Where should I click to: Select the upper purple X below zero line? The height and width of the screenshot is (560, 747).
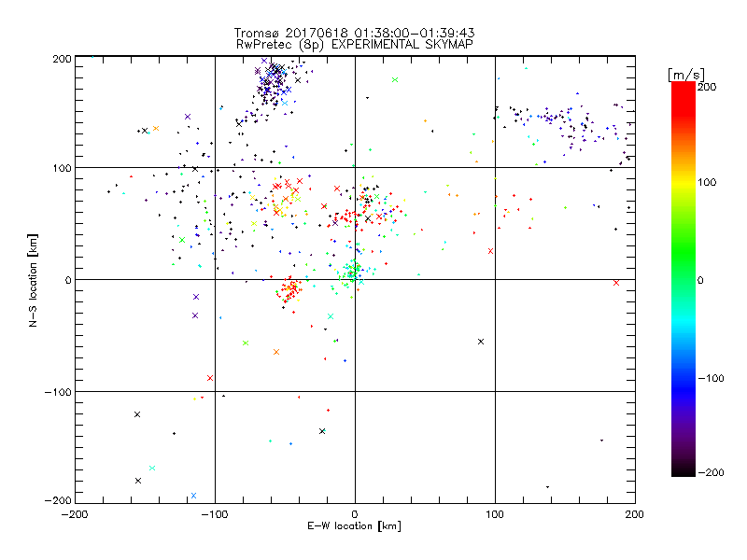coord(196,297)
